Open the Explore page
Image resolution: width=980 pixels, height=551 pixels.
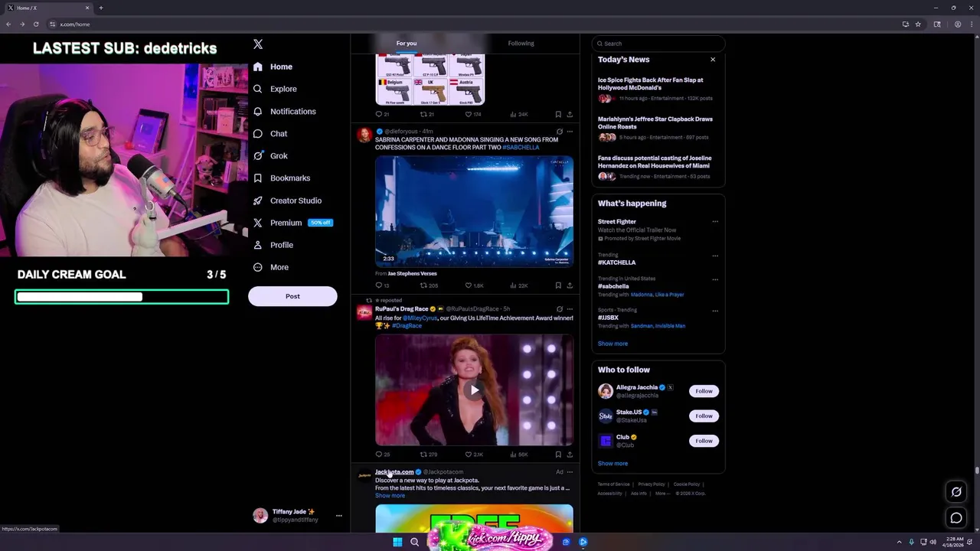tap(276, 89)
